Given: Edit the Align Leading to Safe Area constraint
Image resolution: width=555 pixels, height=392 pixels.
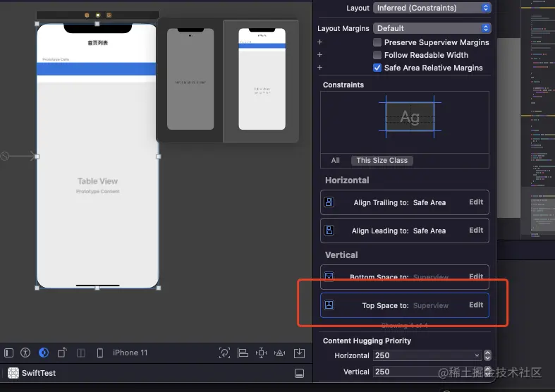Looking at the screenshot, I should (476, 231).
